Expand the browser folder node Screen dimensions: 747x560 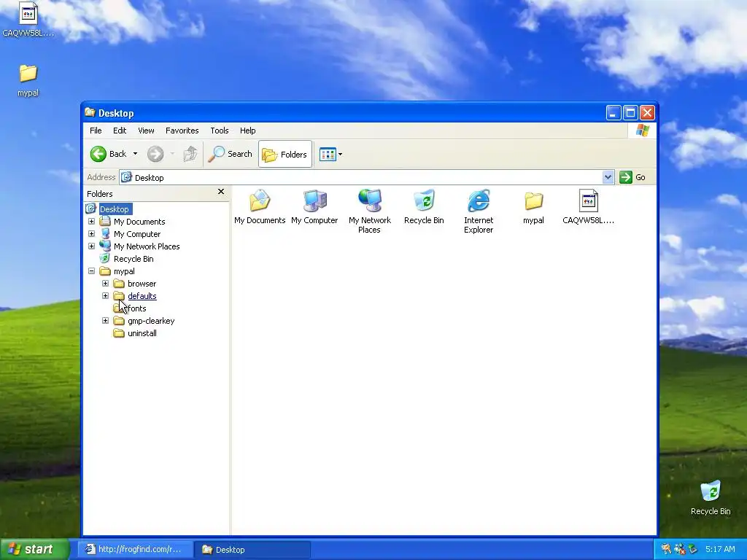click(x=105, y=284)
